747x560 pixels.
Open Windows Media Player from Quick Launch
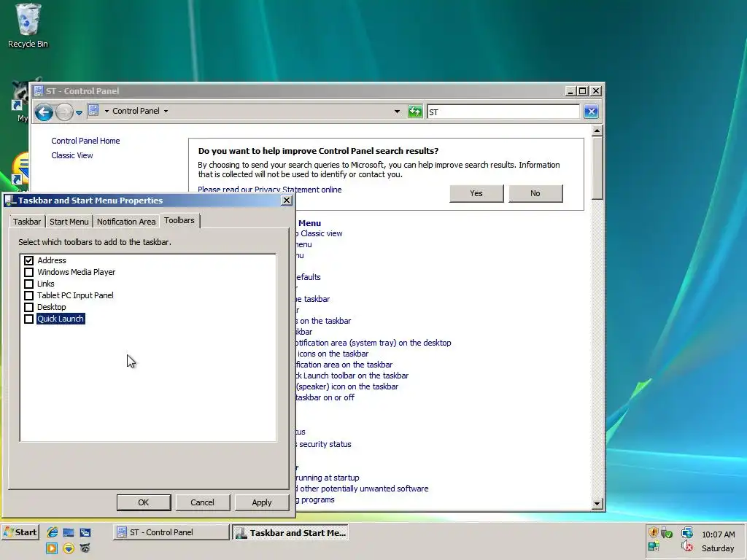52,548
